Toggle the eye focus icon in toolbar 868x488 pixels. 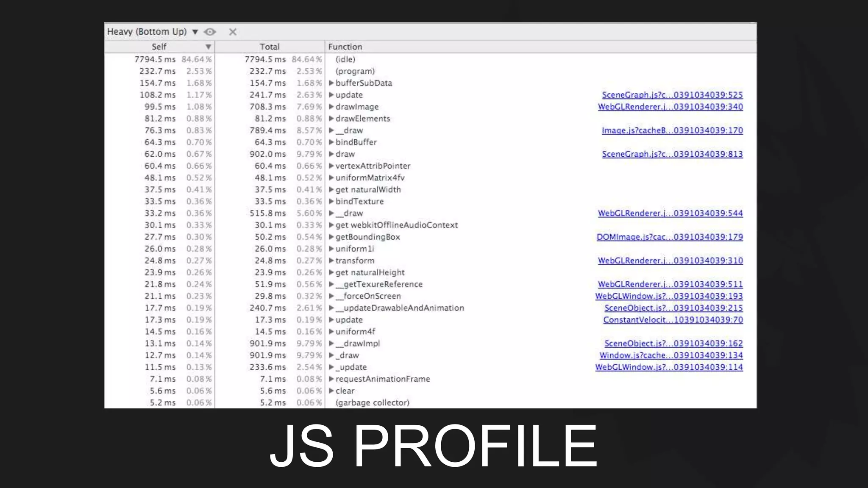pos(210,32)
